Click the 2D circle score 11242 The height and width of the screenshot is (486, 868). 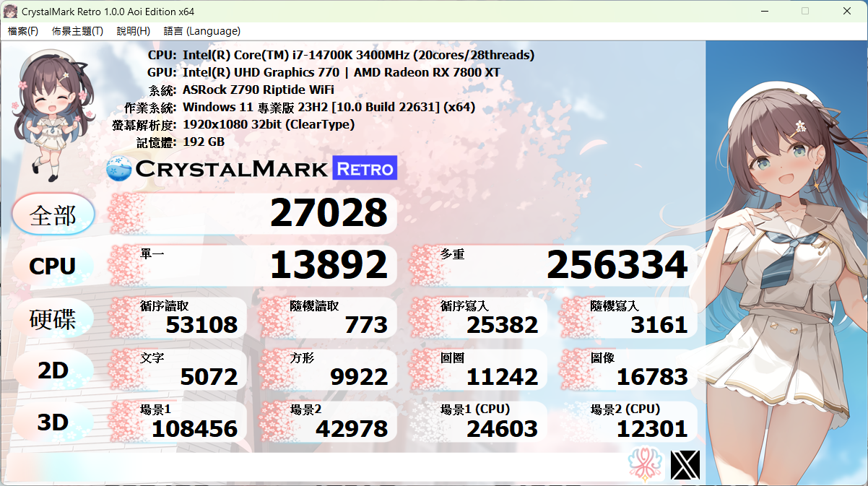[x=502, y=376]
